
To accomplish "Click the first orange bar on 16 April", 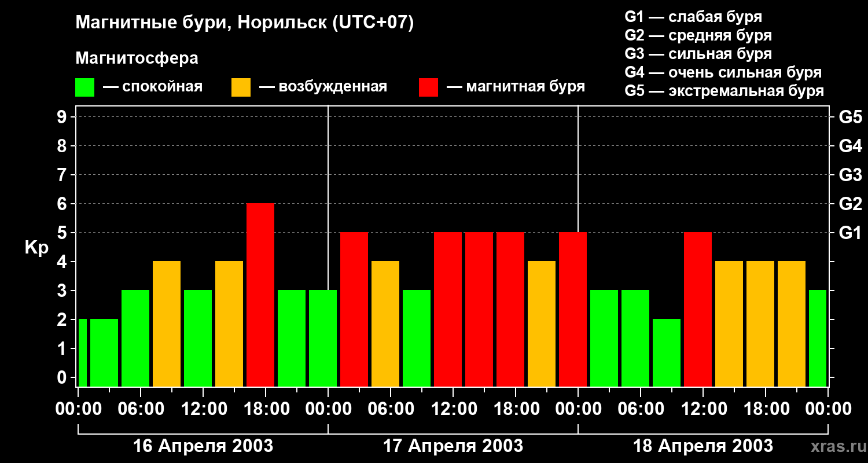I will (167, 324).
